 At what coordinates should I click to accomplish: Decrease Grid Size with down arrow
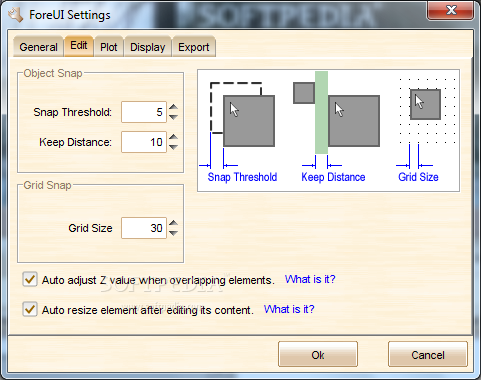(x=173, y=233)
